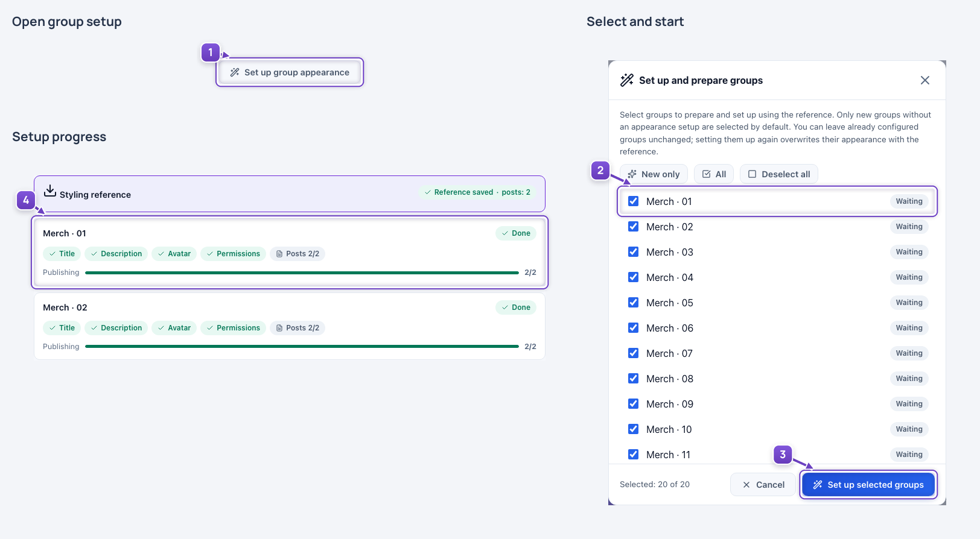Image resolution: width=980 pixels, height=539 pixels.
Task: Click the Description chip in Merch · 01 card
Action: click(116, 254)
